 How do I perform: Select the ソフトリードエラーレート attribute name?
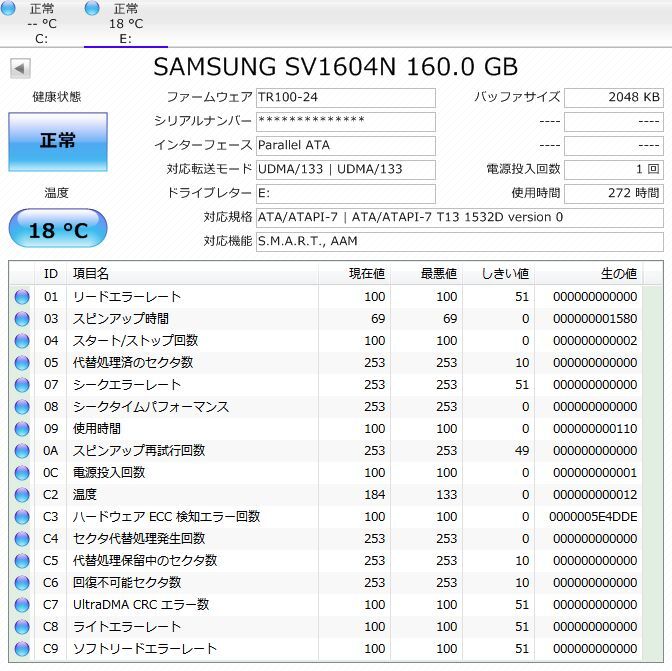145,648
